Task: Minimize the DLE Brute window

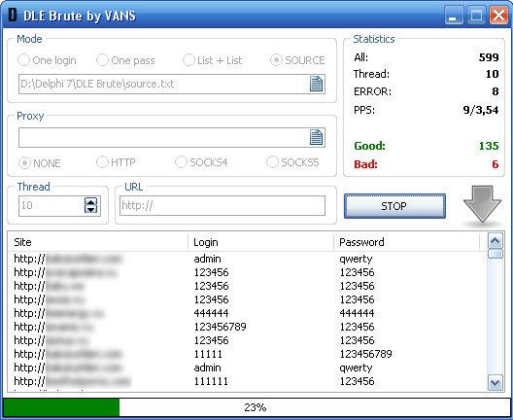Action: click(x=454, y=16)
